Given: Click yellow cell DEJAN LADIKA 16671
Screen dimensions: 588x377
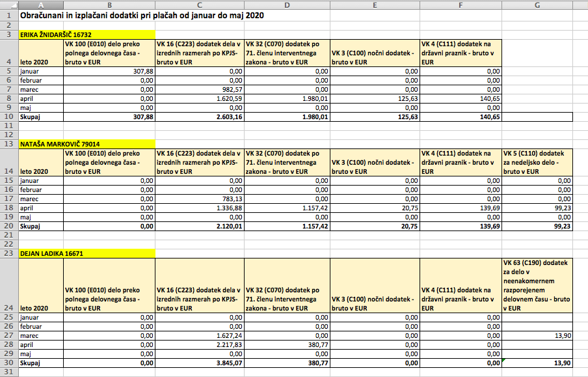Looking at the screenshot, I should coord(87,253).
